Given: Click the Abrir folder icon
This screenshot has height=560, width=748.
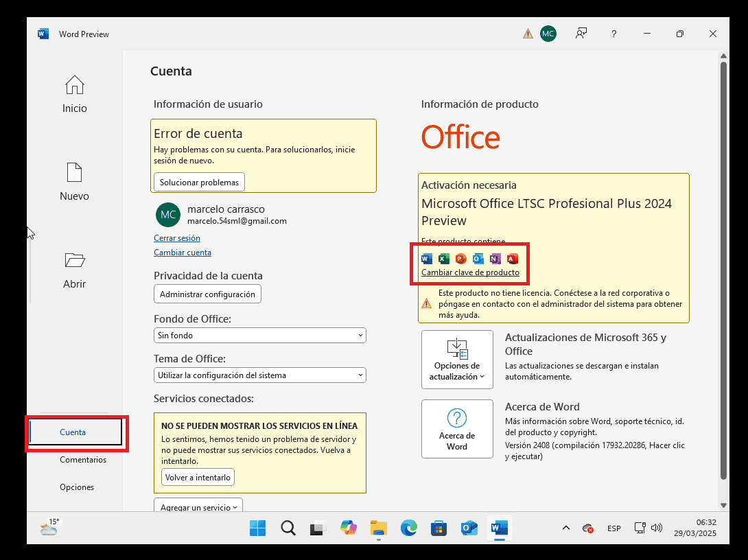Looking at the screenshot, I should pyautogui.click(x=74, y=261).
